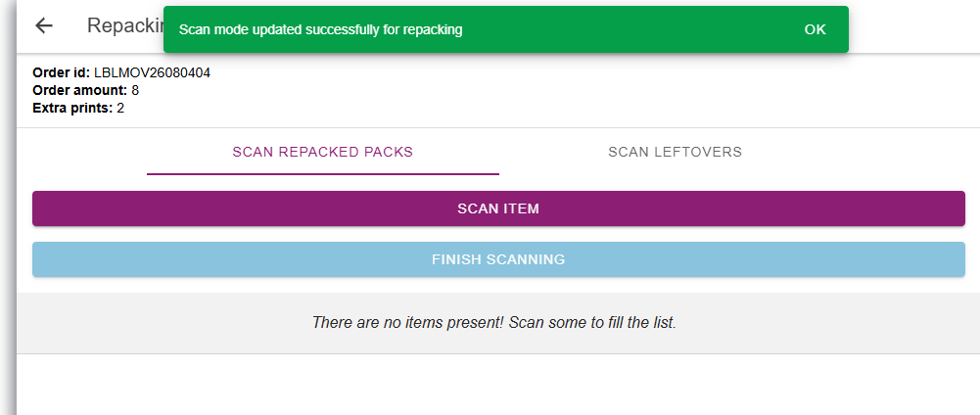
Task: Click the bold 'Order id:' label
Action: tap(62, 72)
